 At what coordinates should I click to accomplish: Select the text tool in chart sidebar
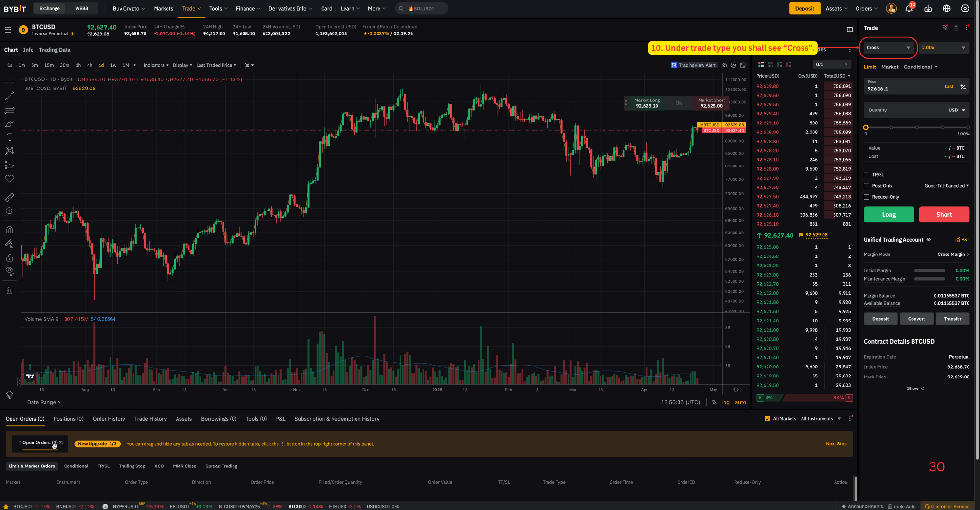10,137
